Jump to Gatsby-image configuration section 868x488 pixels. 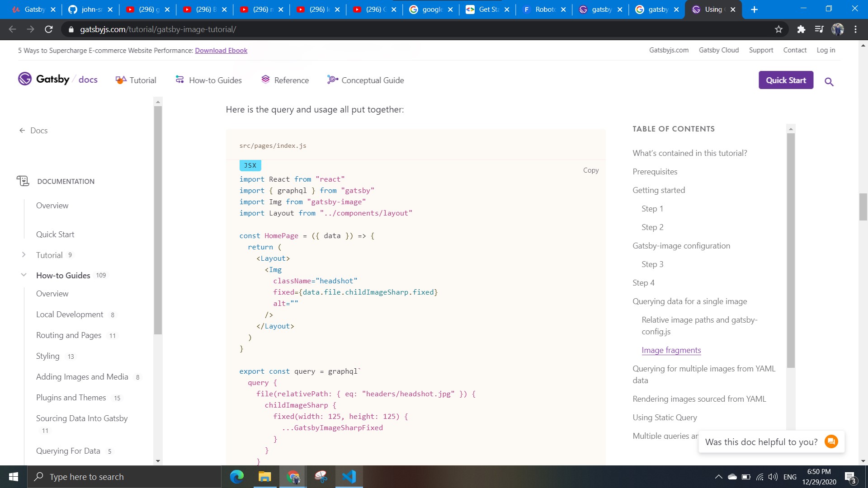pos(681,246)
